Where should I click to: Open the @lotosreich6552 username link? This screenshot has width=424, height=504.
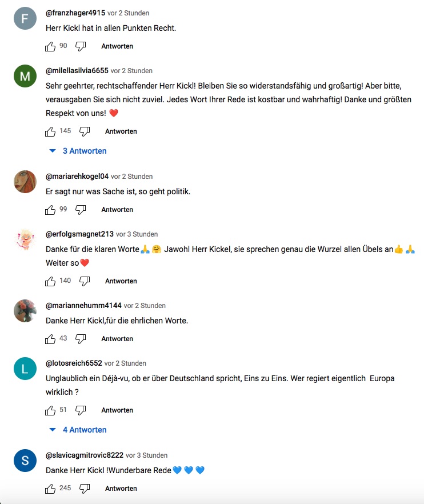click(74, 363)
